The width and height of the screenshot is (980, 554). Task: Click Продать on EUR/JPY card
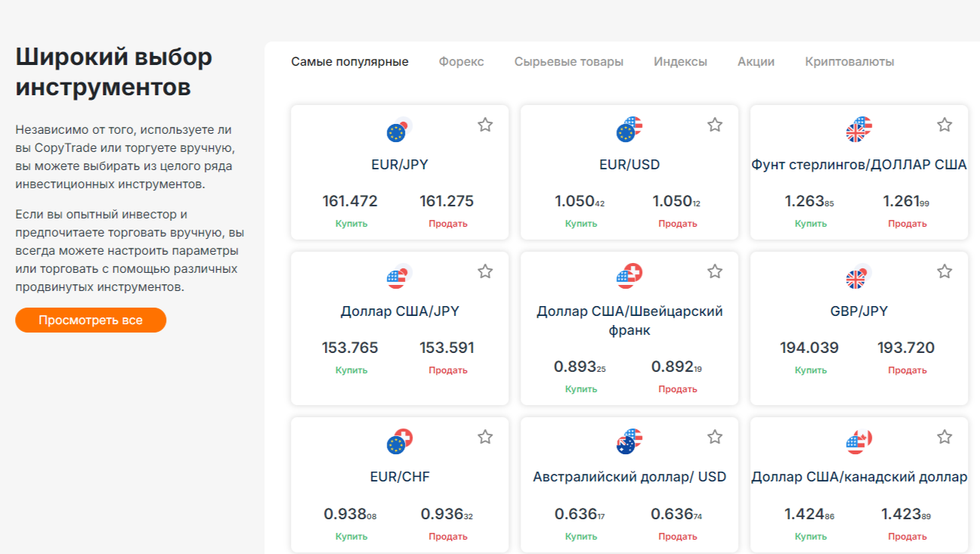pyautogui.click(x=448, y=224)
